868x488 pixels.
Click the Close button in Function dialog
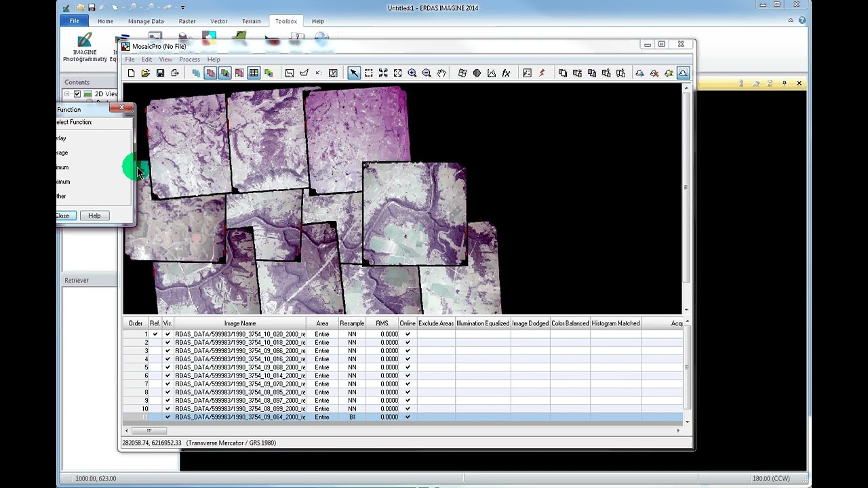63,216
